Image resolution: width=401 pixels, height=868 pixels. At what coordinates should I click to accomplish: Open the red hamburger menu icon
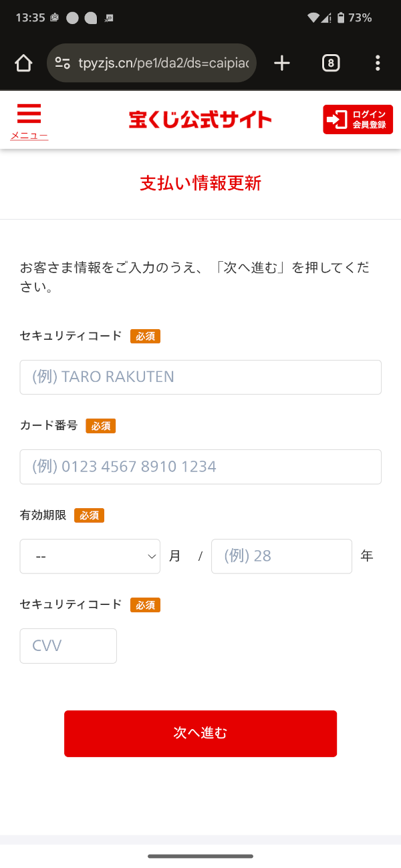[29, 114]
